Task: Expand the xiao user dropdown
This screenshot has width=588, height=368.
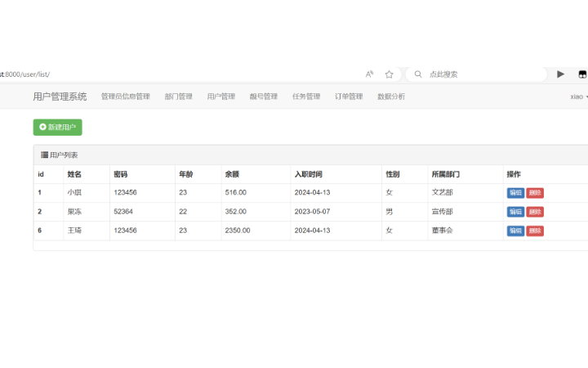Action: [x=579, y=96]
